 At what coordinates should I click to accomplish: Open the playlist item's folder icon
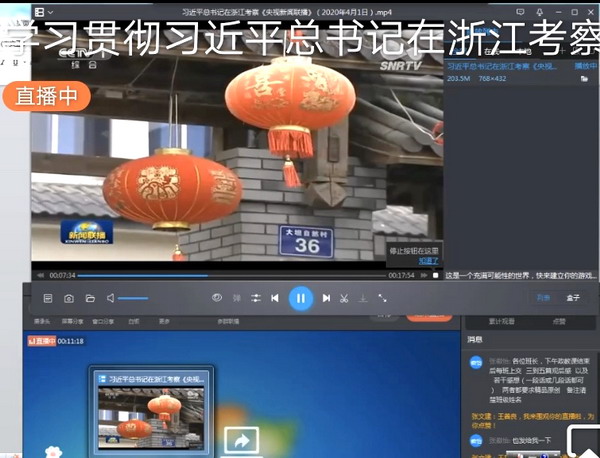pyautogui.click(x=584, y=79)
